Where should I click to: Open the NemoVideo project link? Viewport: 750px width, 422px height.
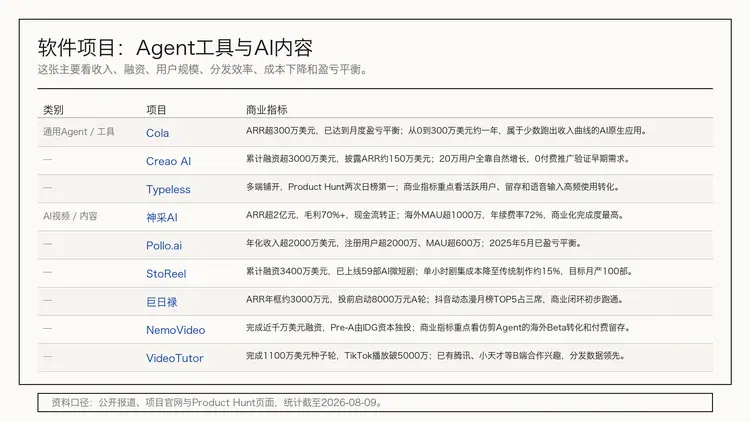click(x=176, y=330)
